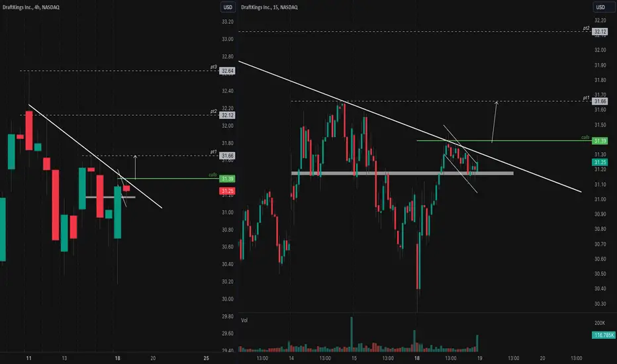Click the 200K volume axis label
The image size is (617, 364).
[x=600, y=323]
